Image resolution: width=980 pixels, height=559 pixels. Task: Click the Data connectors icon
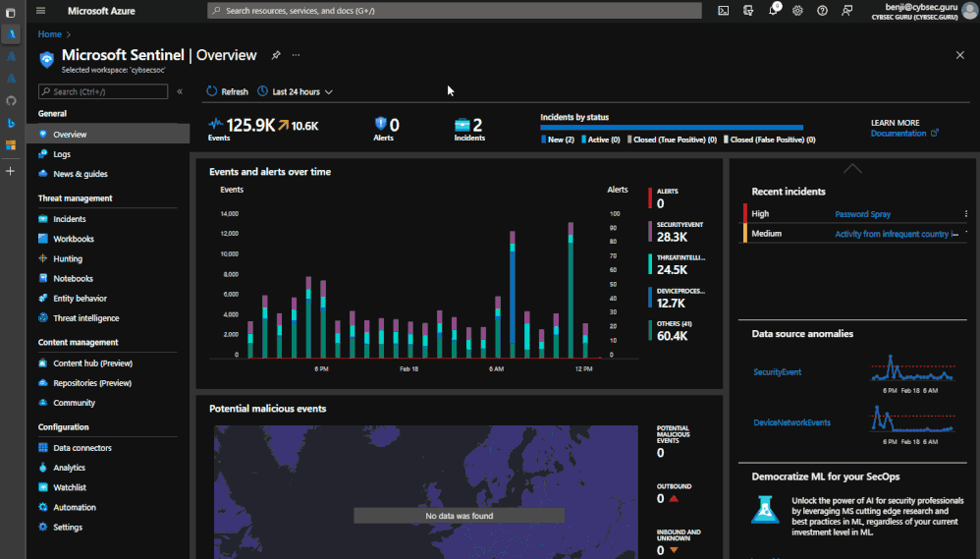(42, 448)
